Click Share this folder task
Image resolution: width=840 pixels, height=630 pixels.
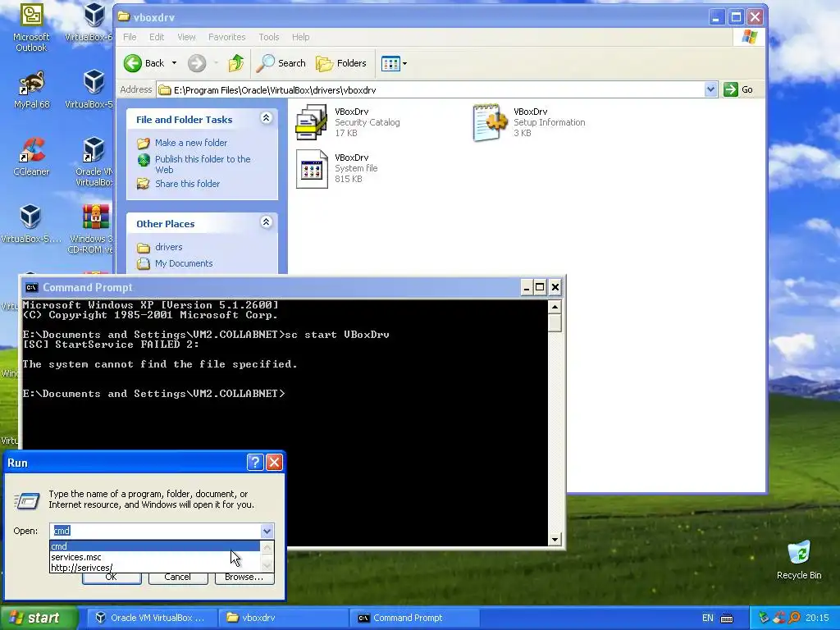pos(188,184)
